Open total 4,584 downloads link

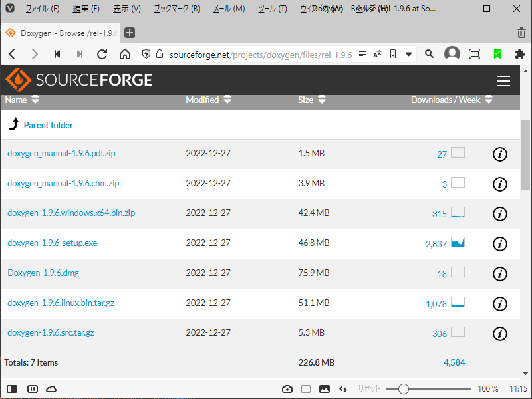click(x=454, y=362)
